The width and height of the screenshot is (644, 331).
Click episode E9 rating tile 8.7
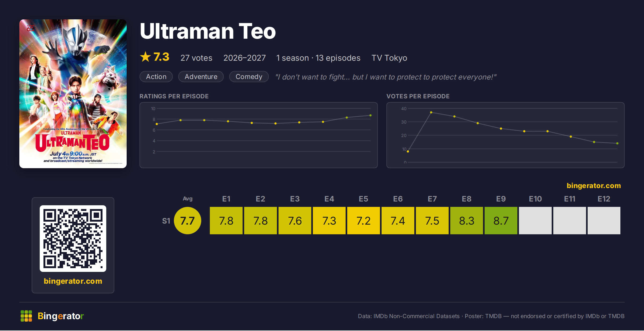point(501,221)
